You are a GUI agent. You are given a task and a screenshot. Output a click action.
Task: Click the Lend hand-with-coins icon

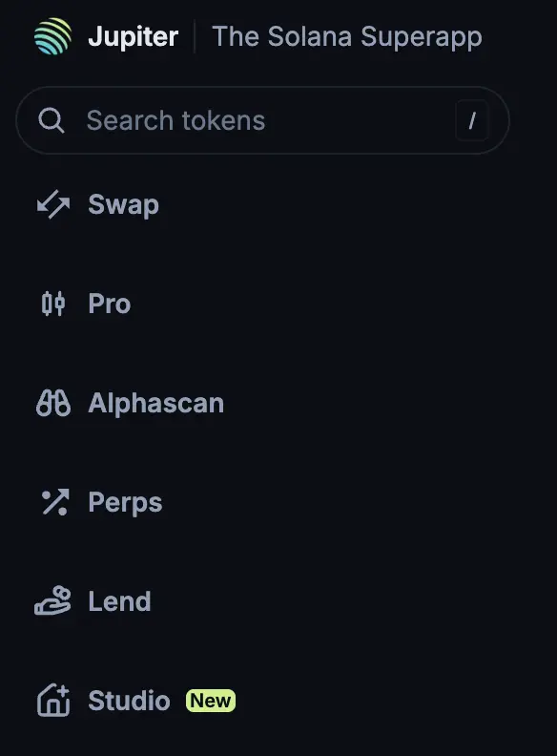(52, 601)
